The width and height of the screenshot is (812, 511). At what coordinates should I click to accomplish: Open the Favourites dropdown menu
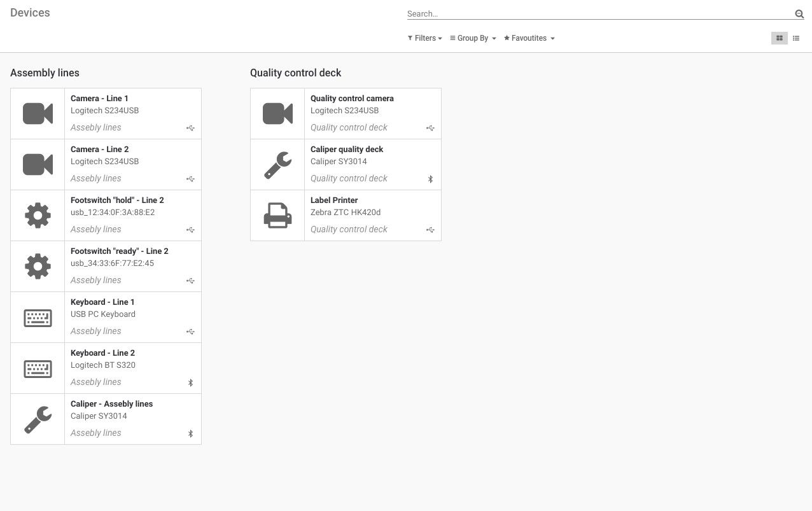[x=529, y=38]
